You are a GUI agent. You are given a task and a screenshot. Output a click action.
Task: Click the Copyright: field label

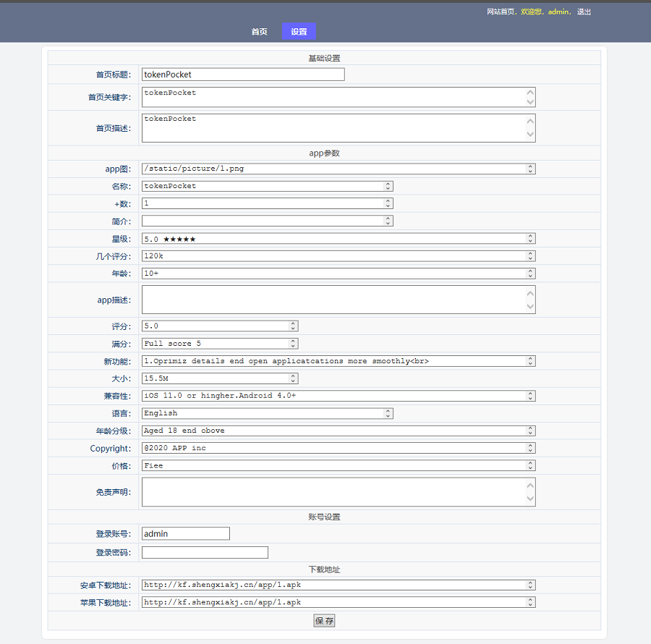pos(111,449)
